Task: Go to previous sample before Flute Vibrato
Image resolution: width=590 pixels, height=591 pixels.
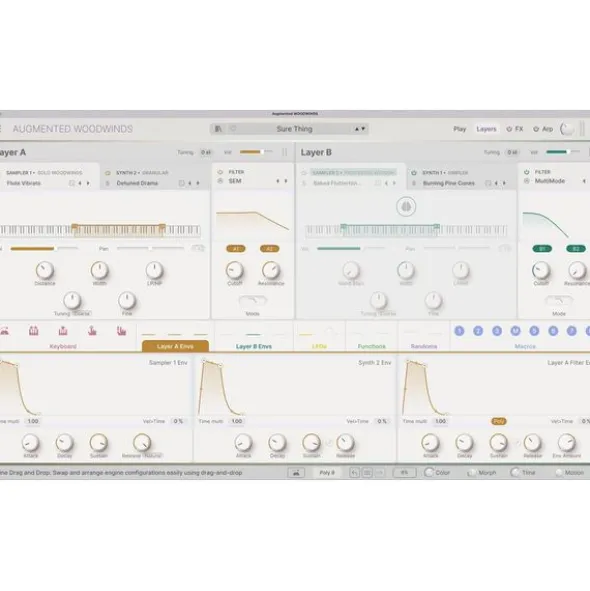Action: point(80,183)
